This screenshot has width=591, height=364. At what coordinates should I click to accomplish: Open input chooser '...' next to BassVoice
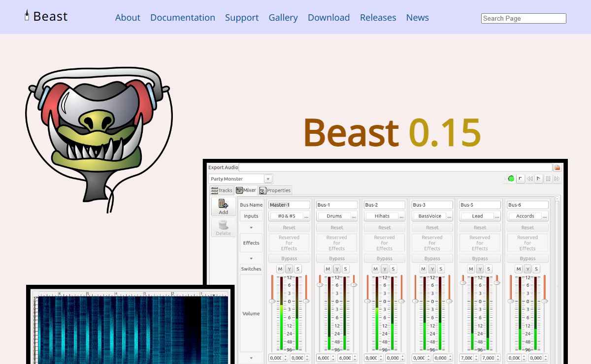(449, 216)
